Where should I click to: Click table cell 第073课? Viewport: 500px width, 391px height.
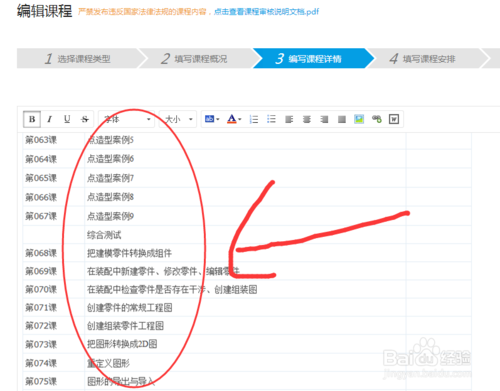coord(41,344)
